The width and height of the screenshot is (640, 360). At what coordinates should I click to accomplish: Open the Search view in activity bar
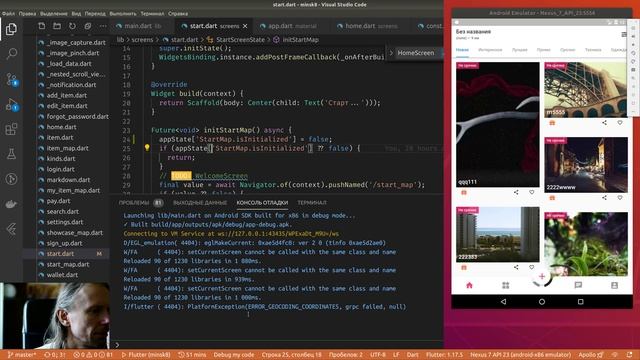pyautogui.click(x=11, y=53)
